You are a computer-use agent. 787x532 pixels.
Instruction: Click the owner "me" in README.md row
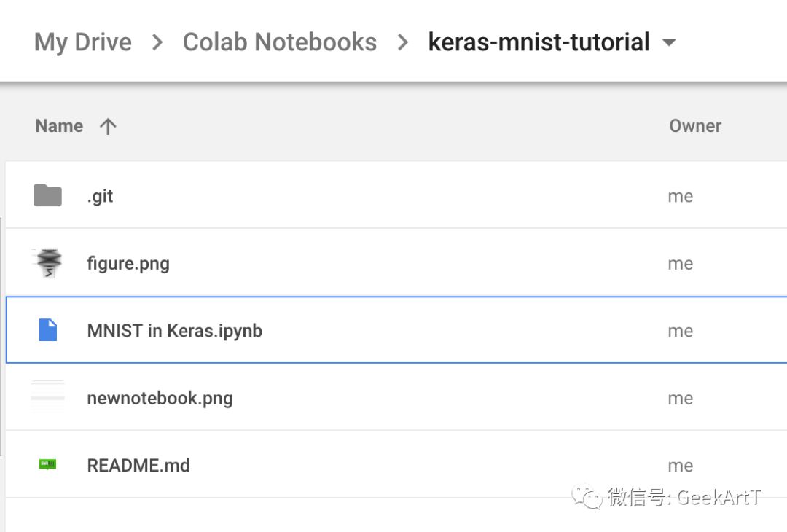tap(680, 466)
